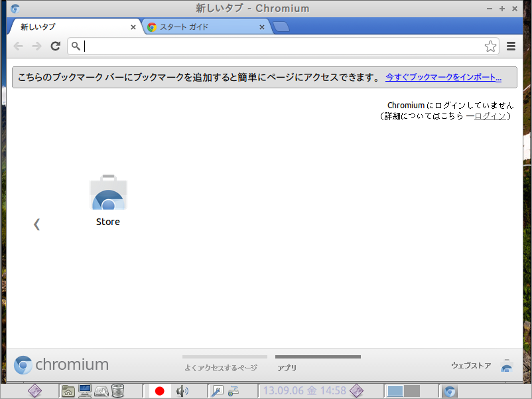
Task: Open the trash can in taskbar
Action: [x=117, y=391]
